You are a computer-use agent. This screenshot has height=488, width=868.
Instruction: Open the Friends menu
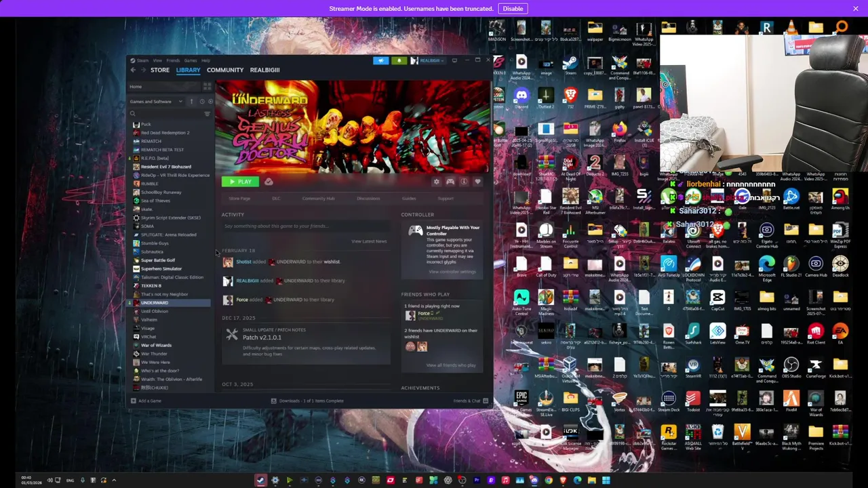[173, 60]
